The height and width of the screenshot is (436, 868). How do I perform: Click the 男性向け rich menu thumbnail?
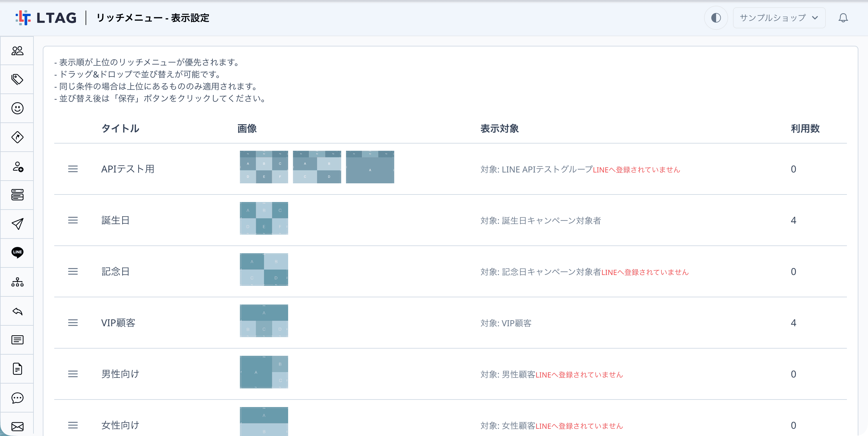(x=264, y=372)
